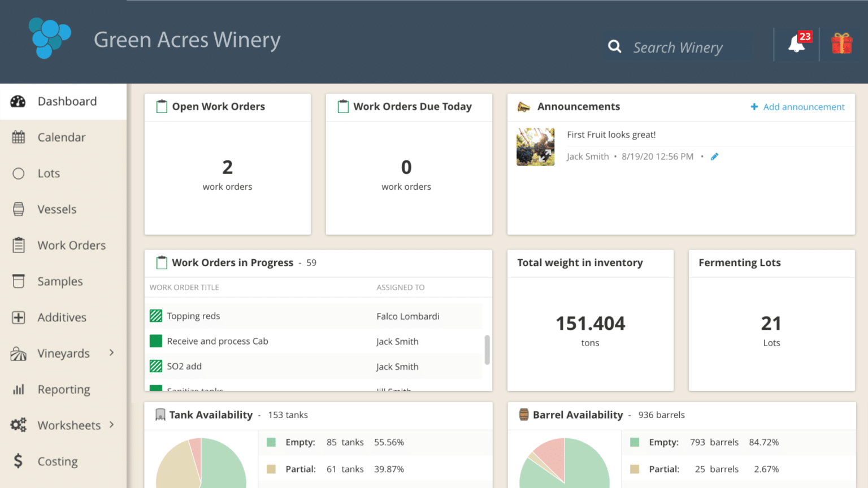Go to the Work Orders page
This screenshot has width=868, height=488.
71,246
